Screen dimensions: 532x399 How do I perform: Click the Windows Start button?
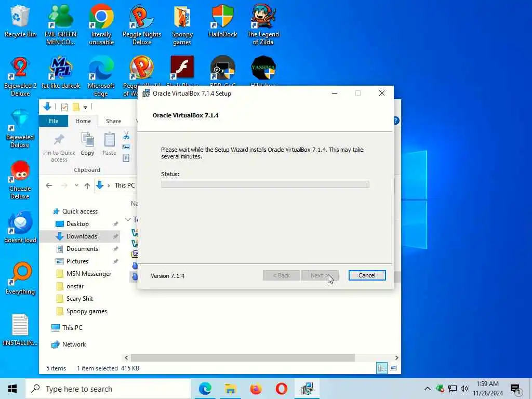(x=12, y=389)
